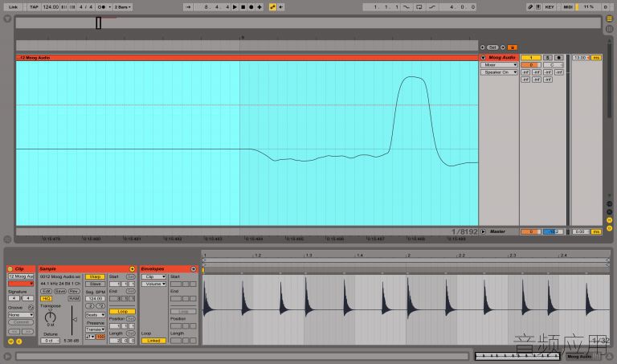The width and height of the screenshot is (617, 364).
Task: Click the Master track preview play button
Action: click(x=483, y=231)
